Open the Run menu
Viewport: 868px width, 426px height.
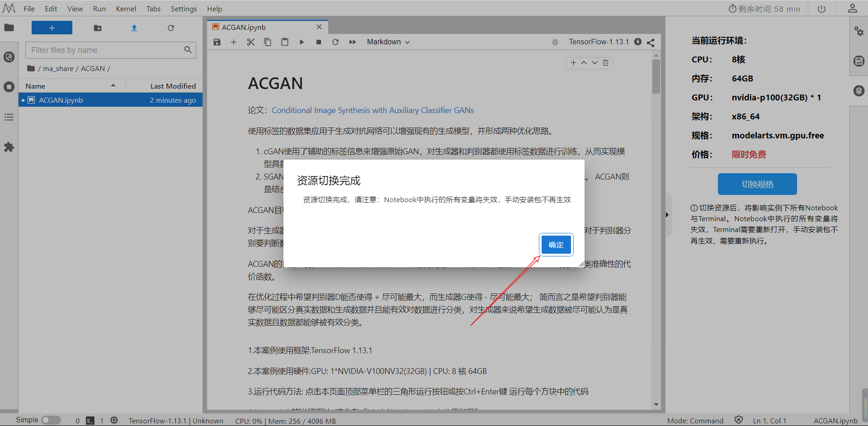(x=99, y=9)
